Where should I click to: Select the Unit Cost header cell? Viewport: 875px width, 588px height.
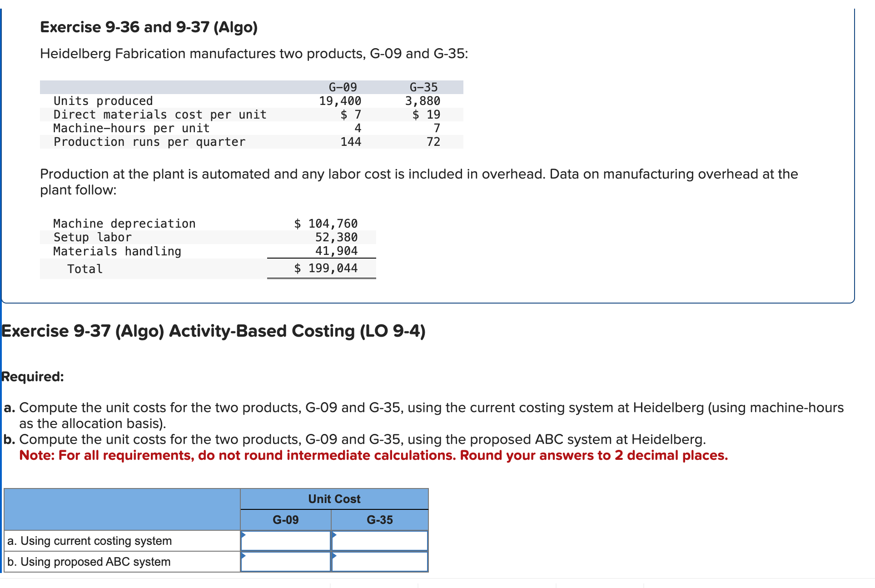pos(334,498)
